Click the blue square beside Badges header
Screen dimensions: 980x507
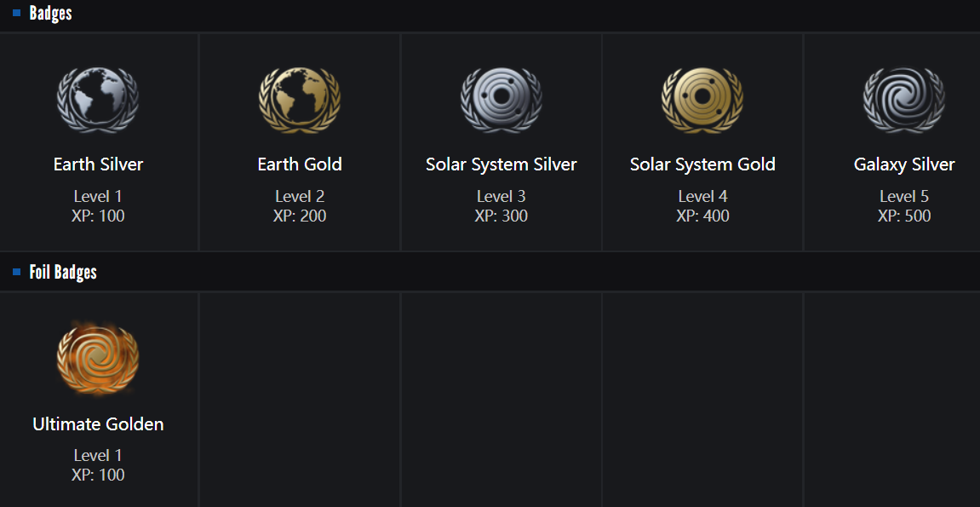[16, 14]
